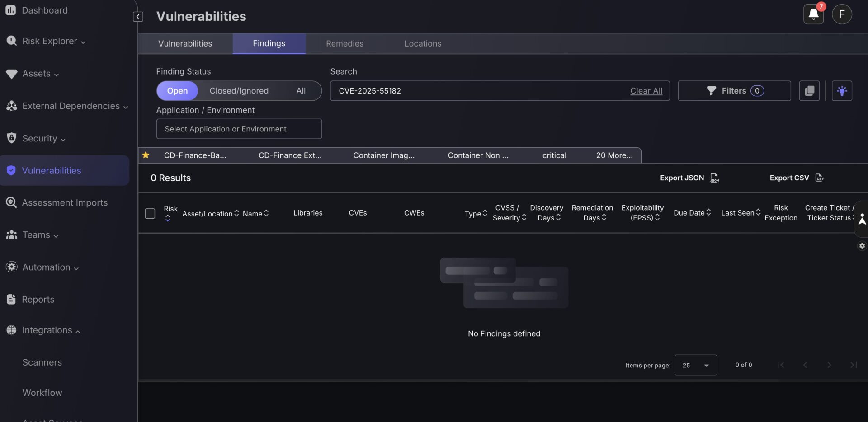Switch to the Remedies tab
This screenshot has height=422, width=868.
coord(344,43)
